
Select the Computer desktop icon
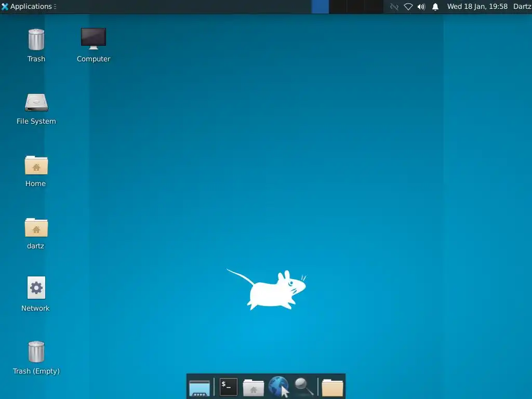coord(94,38)
